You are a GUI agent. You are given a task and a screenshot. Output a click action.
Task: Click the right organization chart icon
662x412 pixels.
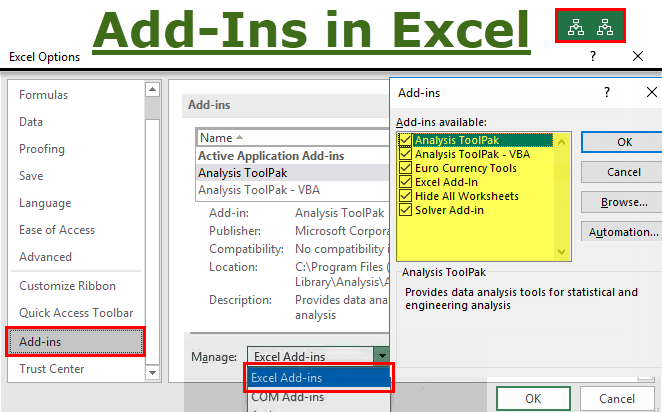pos(605,27)
